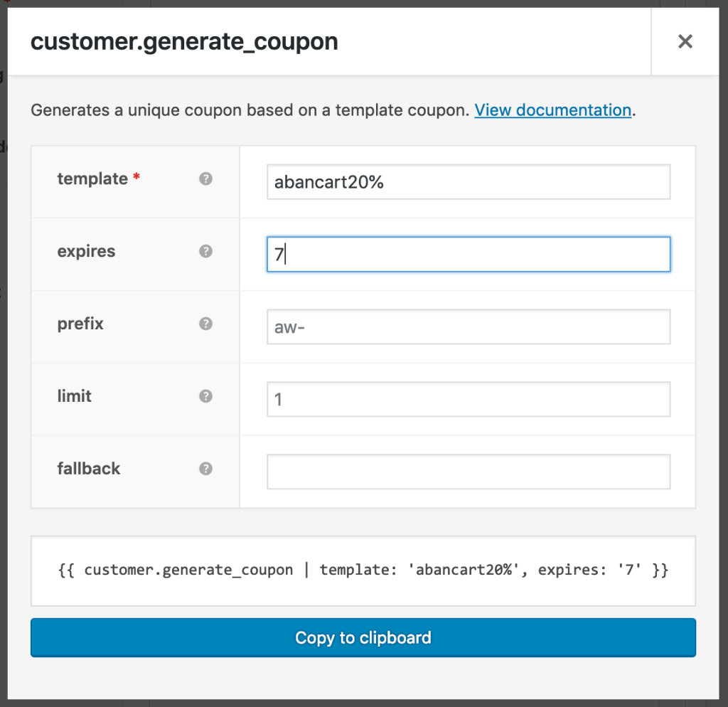Screen dimensions: 728x707
Task: Open the View documentation link
Action: pyautogui.click(x=553, y=110)
